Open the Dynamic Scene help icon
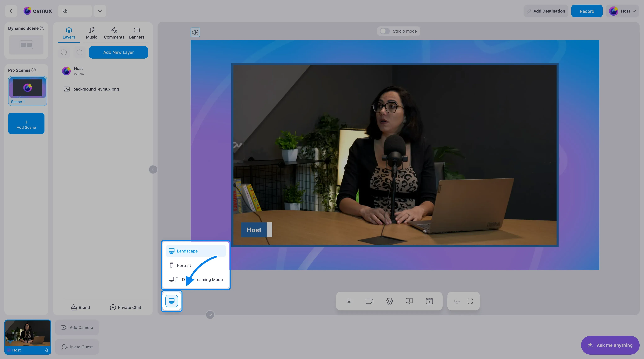The width and height of the screenshot is (644, 359). 42,28
